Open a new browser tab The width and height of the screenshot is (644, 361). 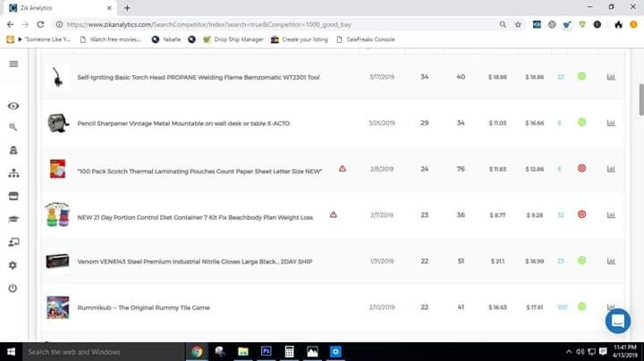(x=127, y=7)
